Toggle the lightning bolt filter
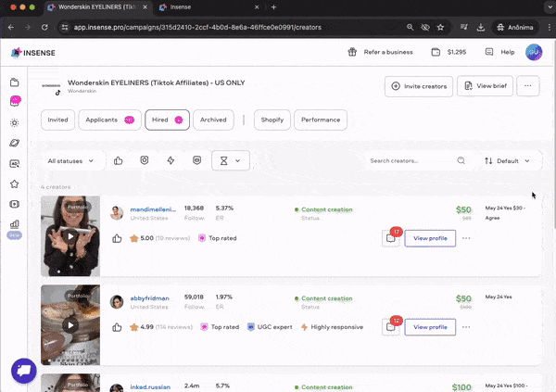The width and height of the screenshot is (556, 392). (171, 160)
